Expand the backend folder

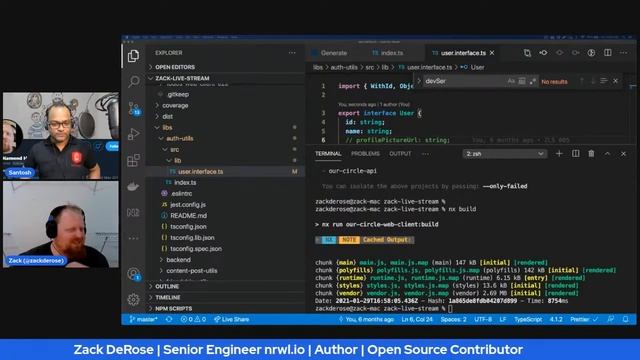click(178, 260)
